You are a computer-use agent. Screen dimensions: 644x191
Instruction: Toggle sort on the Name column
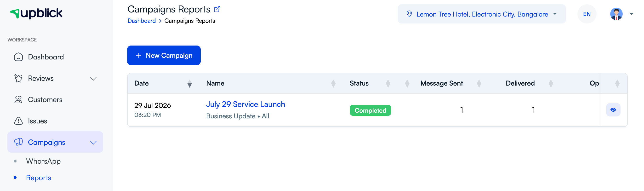[x=333, y=83]
